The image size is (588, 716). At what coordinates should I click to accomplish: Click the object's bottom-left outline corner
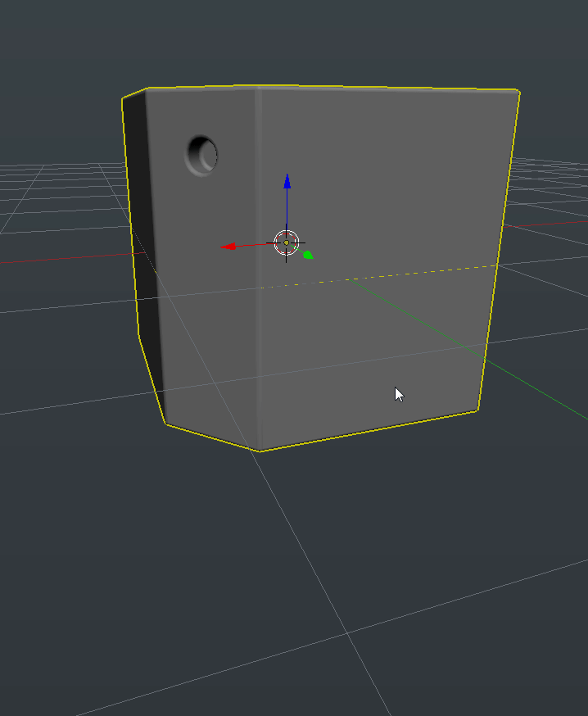pyautogui.click(x=165, y=424)
